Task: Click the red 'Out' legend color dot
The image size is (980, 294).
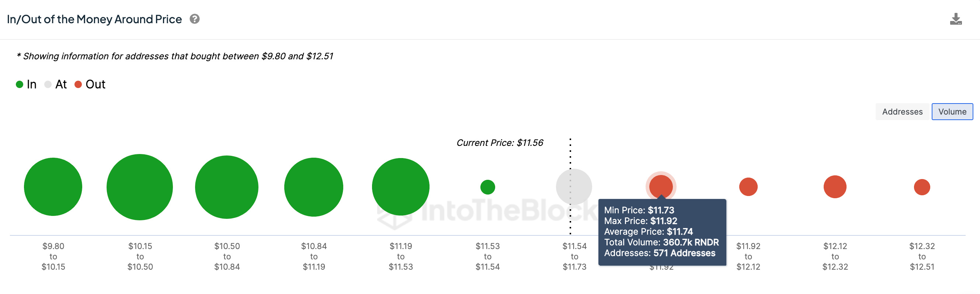Action: (x=78, y=84)
